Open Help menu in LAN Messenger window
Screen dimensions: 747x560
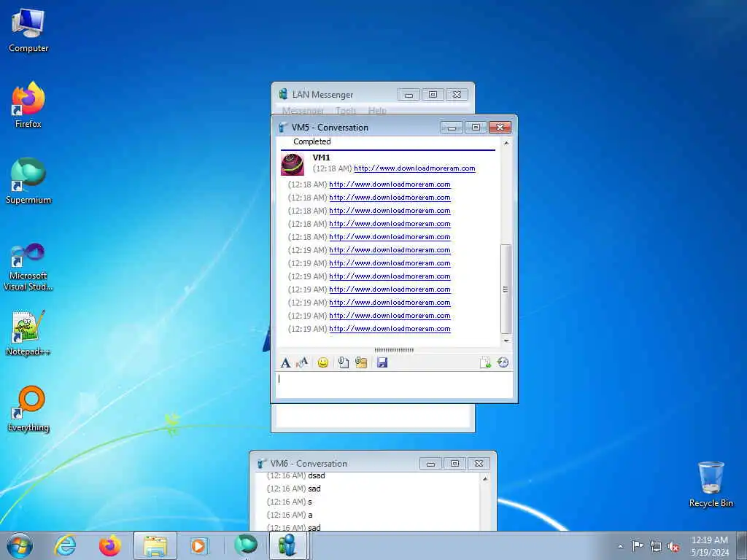[377, 111]
